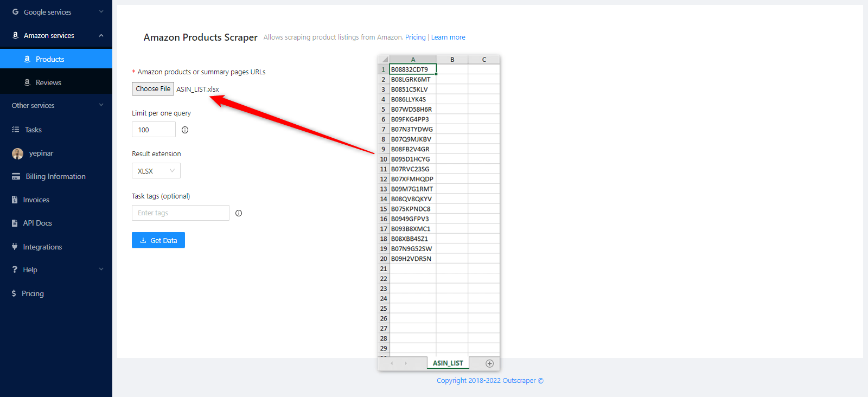
Task: Click the Help question mark icon
Action: tap(15, 270)
